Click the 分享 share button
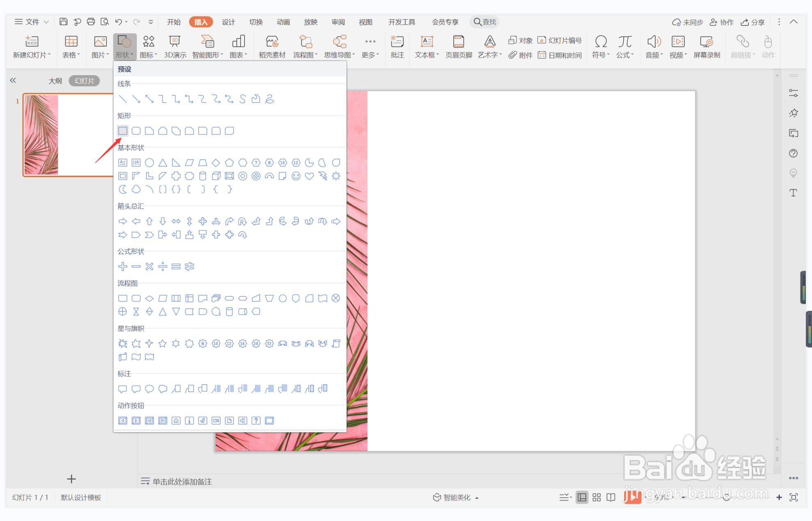Viewport: 812px width, 521px height. [x=753, y=22]
